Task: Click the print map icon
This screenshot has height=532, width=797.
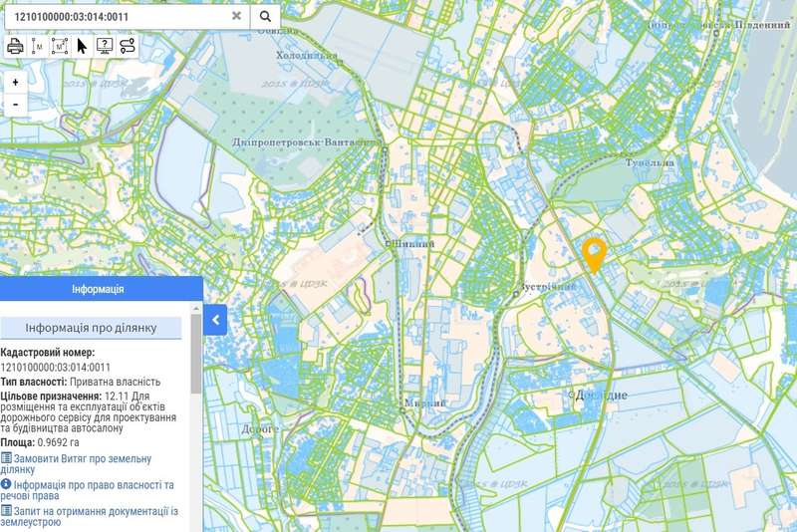Action: [16, 46]
